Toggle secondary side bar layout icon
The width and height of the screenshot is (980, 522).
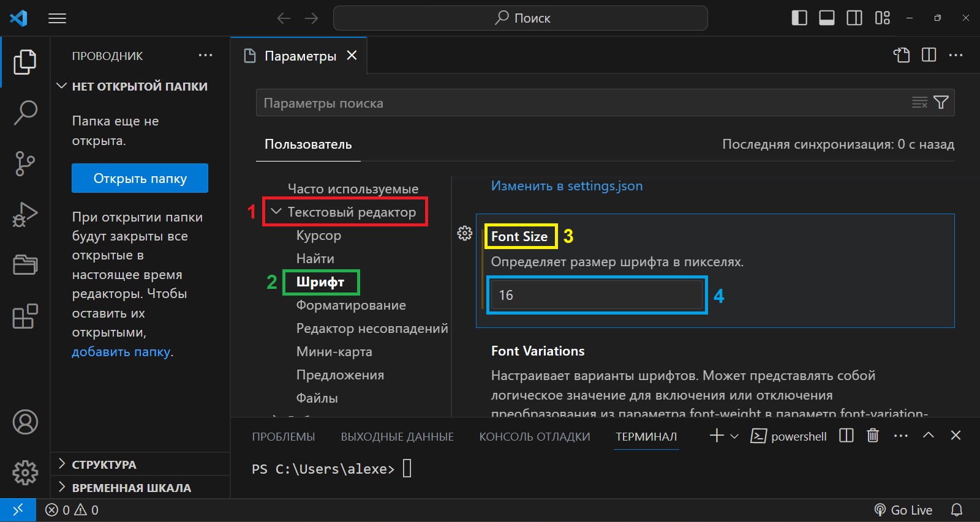[854, 18]
